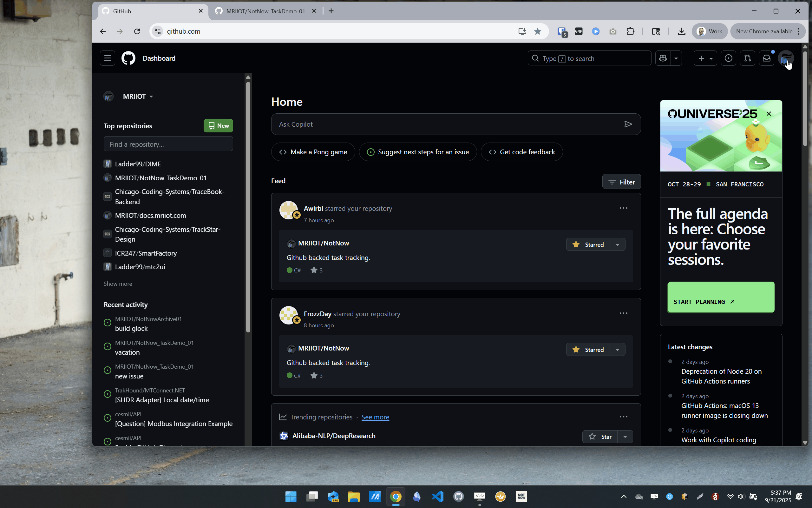
Task: Toggle Starred on the Awirbl feed card
Action: click(x=588, y=244)
